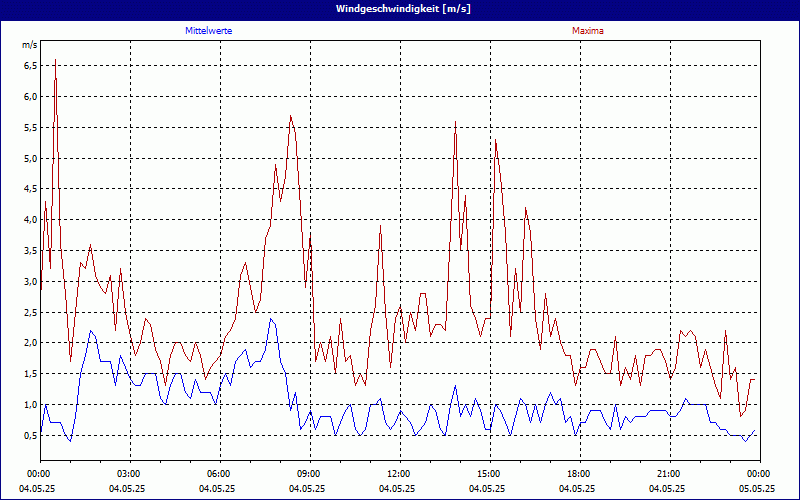Click the "Windgeschwindigkeit [m/s]" chart title
The image size is (800, 500).
400,9
